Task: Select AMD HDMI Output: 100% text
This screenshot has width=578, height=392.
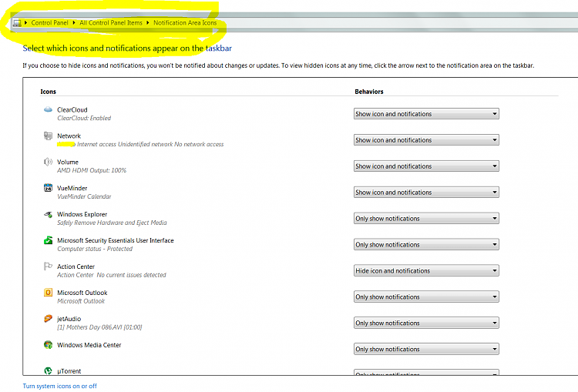Action: (92, 170)
